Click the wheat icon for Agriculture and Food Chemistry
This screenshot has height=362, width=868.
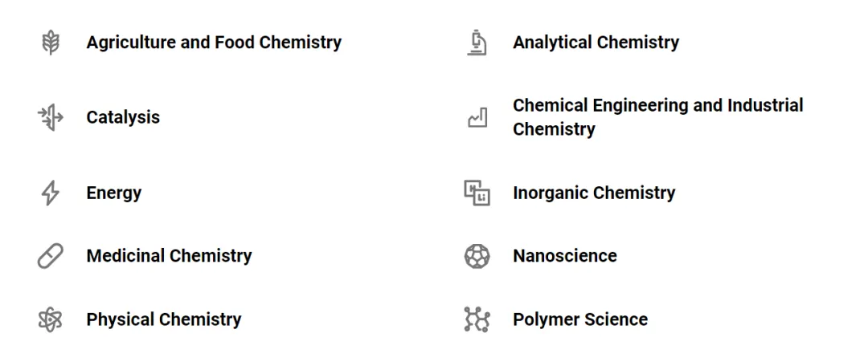[x=51, y=43]
